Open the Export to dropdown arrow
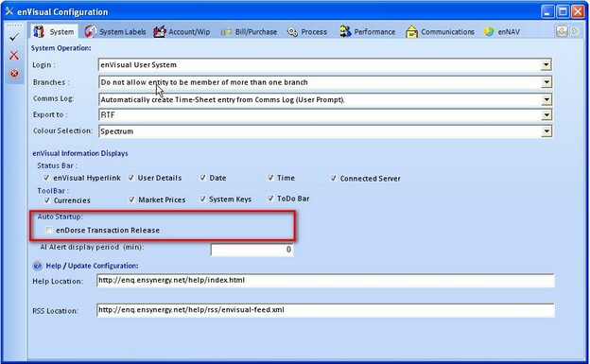Viewport: 590px width, 364px height. pos(547,114)
